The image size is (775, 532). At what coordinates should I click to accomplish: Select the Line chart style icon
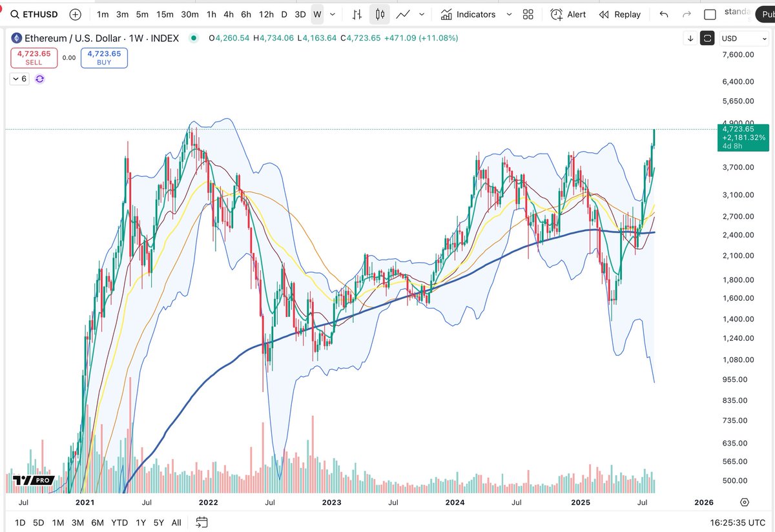tap(403, 14)
